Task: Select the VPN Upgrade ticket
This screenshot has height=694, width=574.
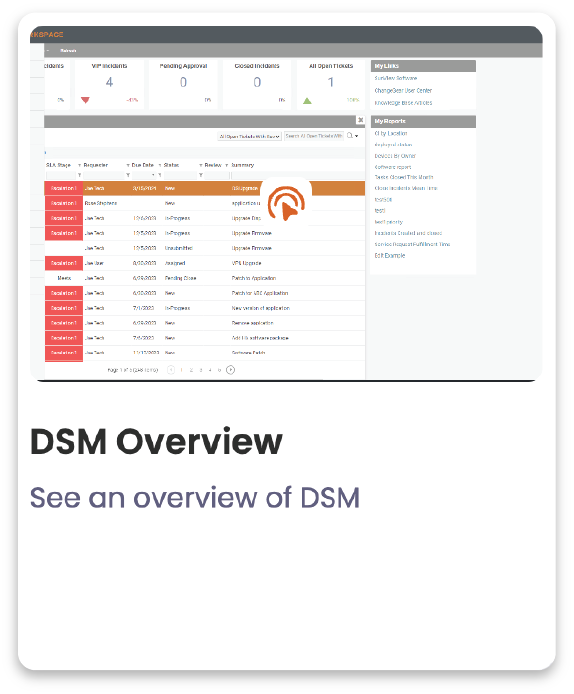Action: click(205, 263)
